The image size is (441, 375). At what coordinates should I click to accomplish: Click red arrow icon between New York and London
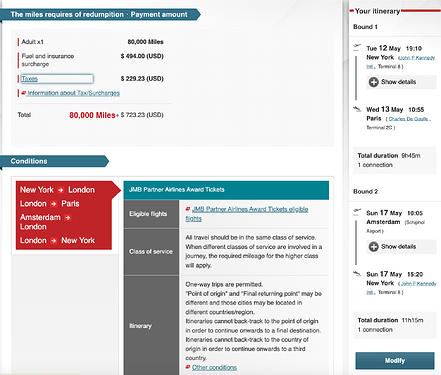click(x=61, y=190)
